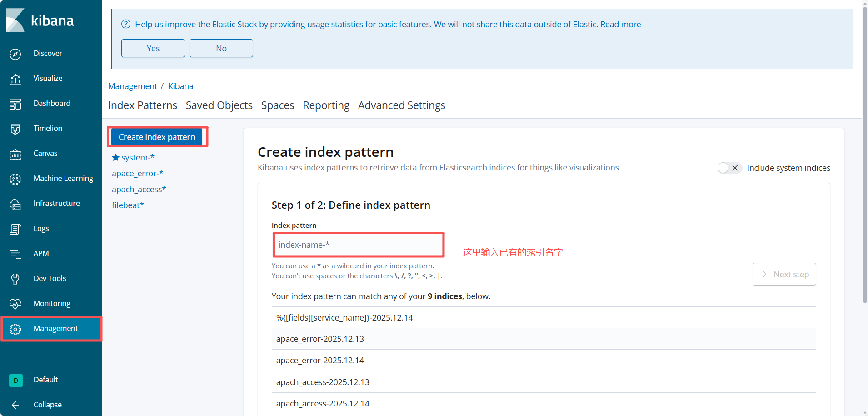This screenshot has width=868, height=416.
Task: Click the Kibana logo icon
Action: pyautogui.click(x=15, y=20)
